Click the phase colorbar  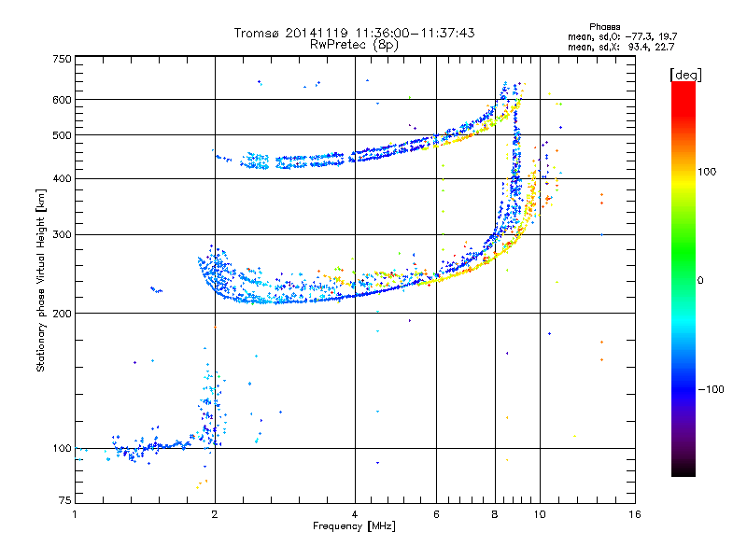point(684,278)
